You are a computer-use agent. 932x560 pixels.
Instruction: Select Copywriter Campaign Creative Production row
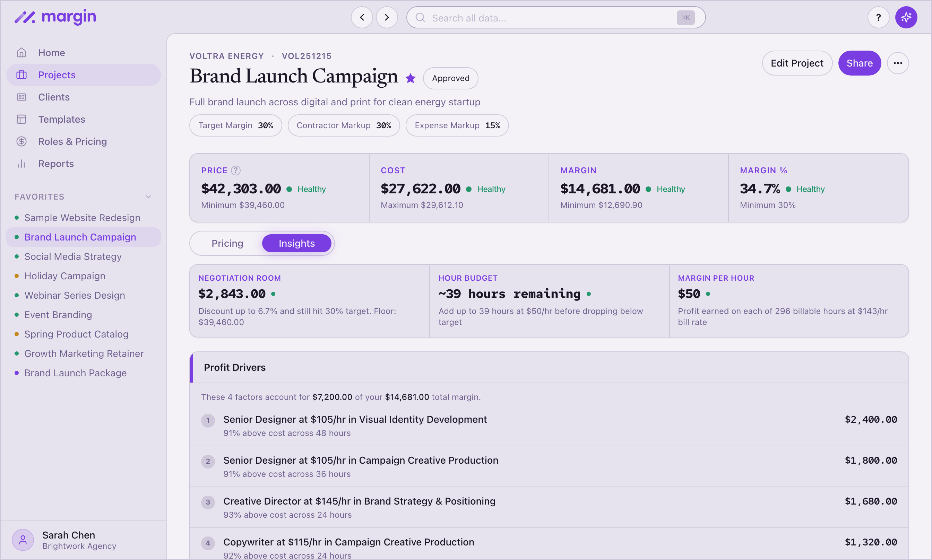(x=549, y=544)
